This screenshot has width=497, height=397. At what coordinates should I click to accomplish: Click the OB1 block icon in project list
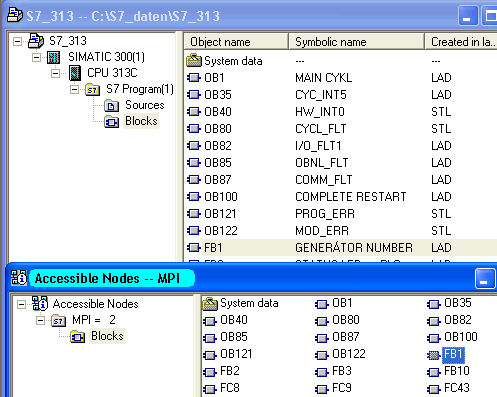click(194, 78)
